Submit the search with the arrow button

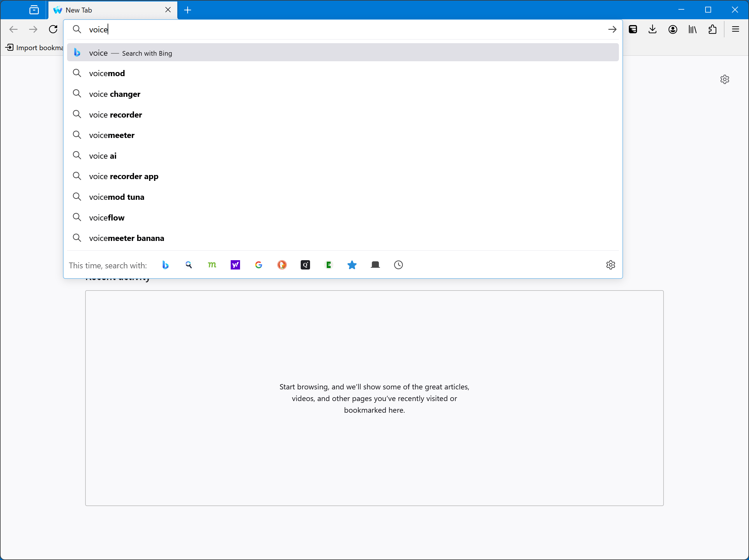click(x=612, y=29)
